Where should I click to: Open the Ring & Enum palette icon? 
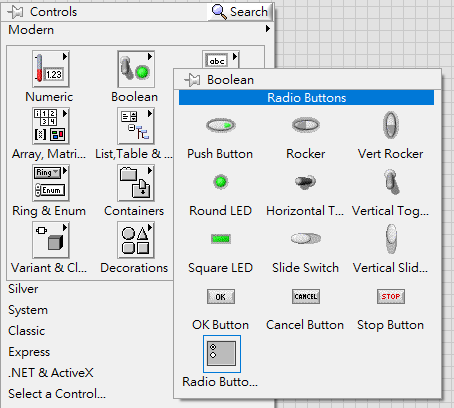[51, 183]
